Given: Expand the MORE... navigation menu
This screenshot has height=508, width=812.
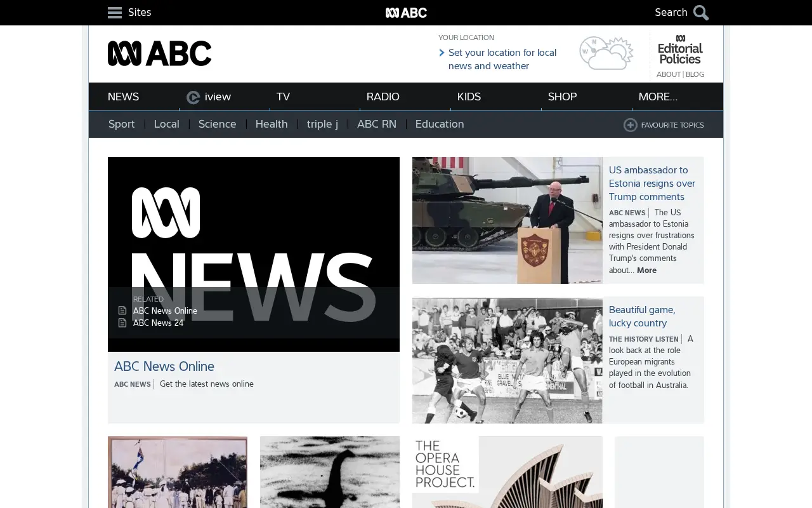Looking at the screenshot, I should click(658, 97).
